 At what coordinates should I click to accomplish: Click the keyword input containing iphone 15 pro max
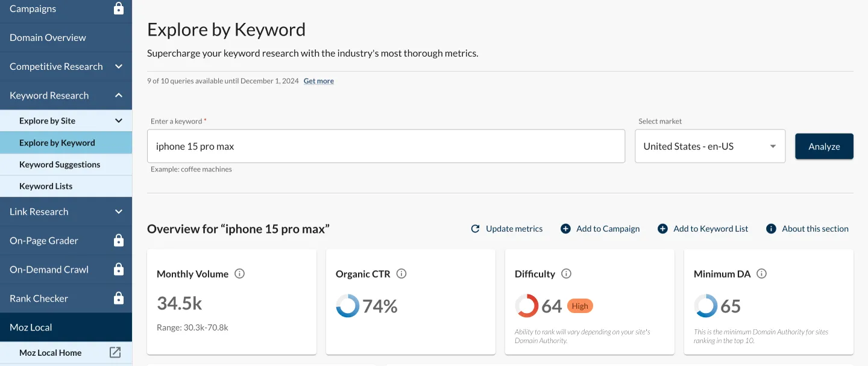pos(386,146)
